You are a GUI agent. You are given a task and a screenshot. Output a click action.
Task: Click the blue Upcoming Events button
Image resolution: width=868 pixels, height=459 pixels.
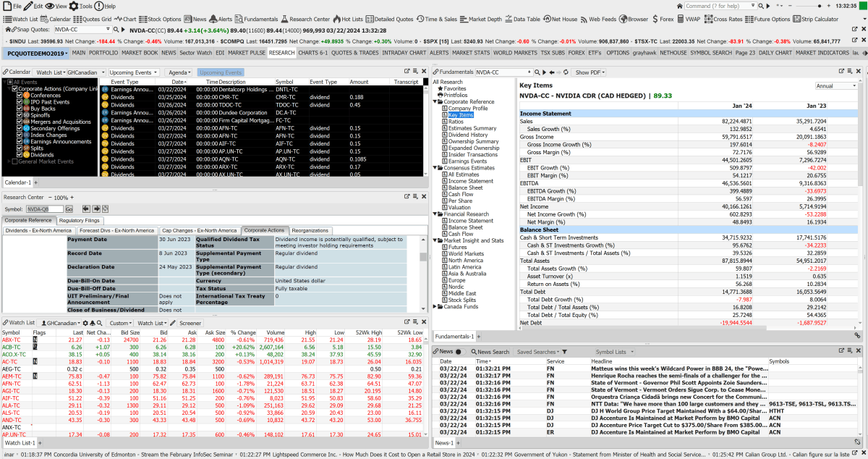pyautogui.click(x=221, y=72)
